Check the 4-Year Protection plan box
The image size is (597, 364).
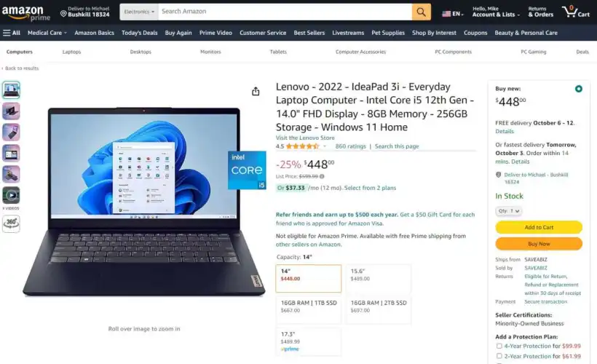click(x=499, y=346)
